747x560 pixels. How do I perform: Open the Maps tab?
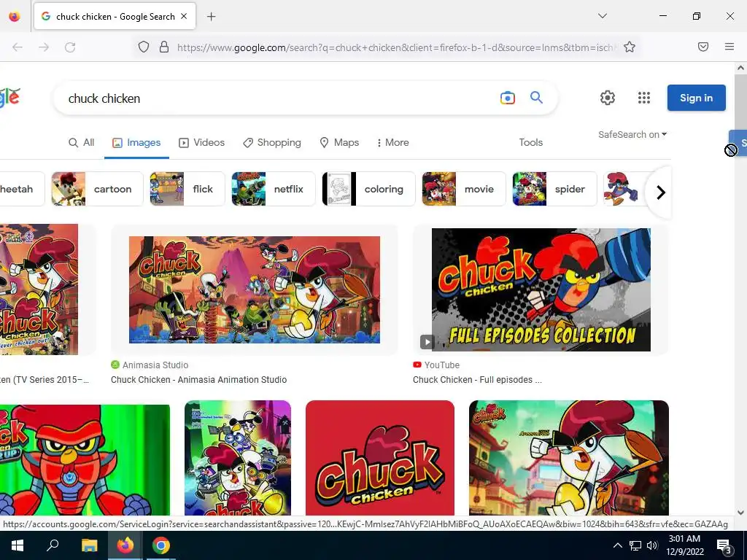339,142
